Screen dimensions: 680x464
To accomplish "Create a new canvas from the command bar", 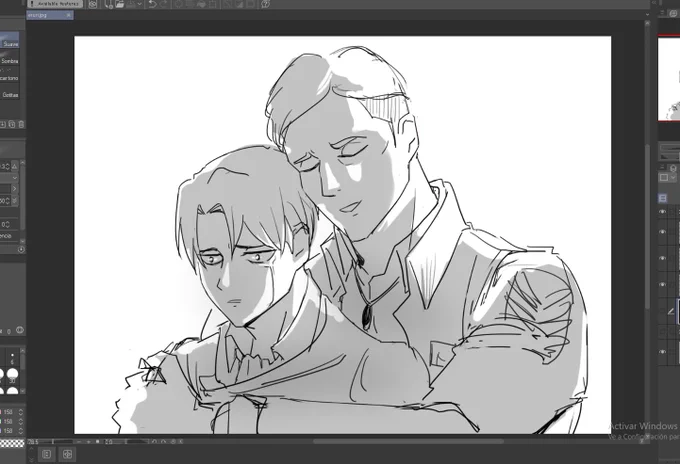I will pos(109,4).
